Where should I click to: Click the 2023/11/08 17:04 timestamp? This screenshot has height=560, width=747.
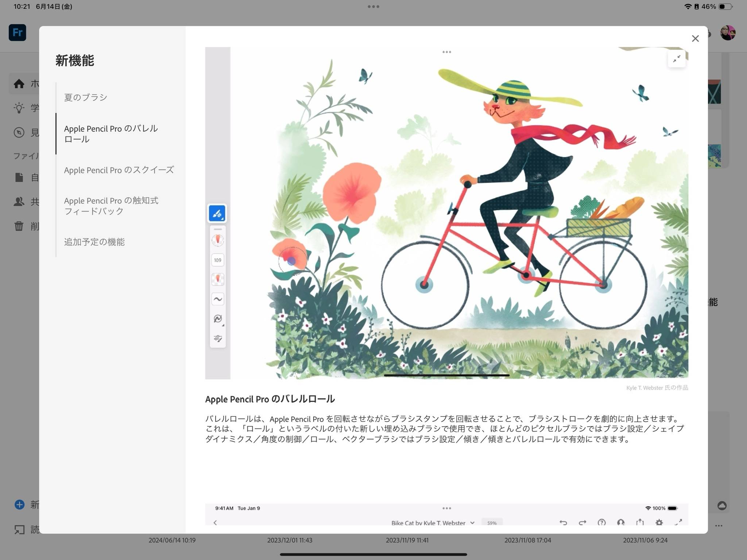pyautogui.click(x=527, y=540)
